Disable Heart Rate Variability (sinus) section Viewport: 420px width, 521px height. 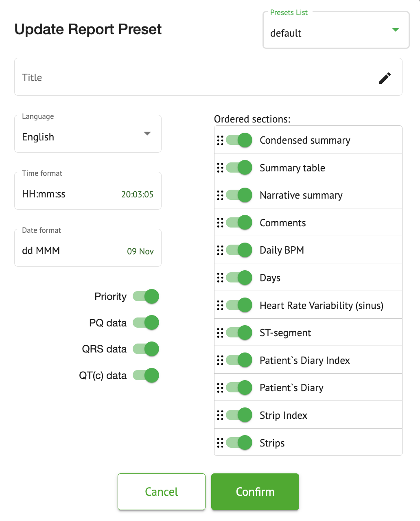pyautogui.click(x=239, y=305)
